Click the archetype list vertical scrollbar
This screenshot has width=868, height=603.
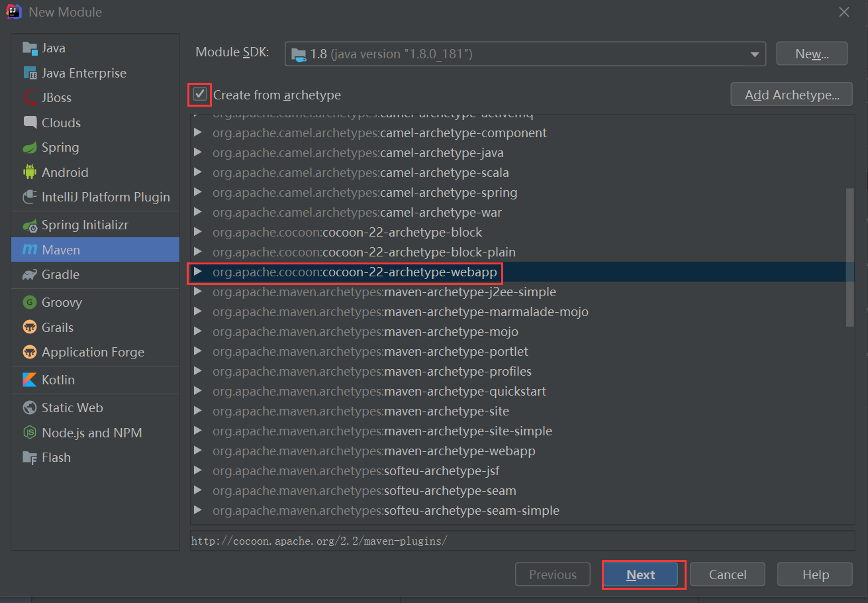pos(850,258)
